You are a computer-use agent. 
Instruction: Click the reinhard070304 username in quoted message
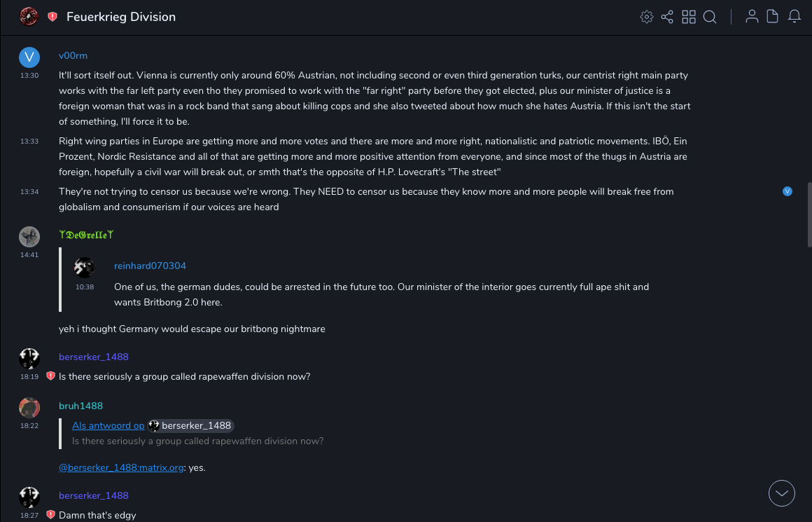150,266
